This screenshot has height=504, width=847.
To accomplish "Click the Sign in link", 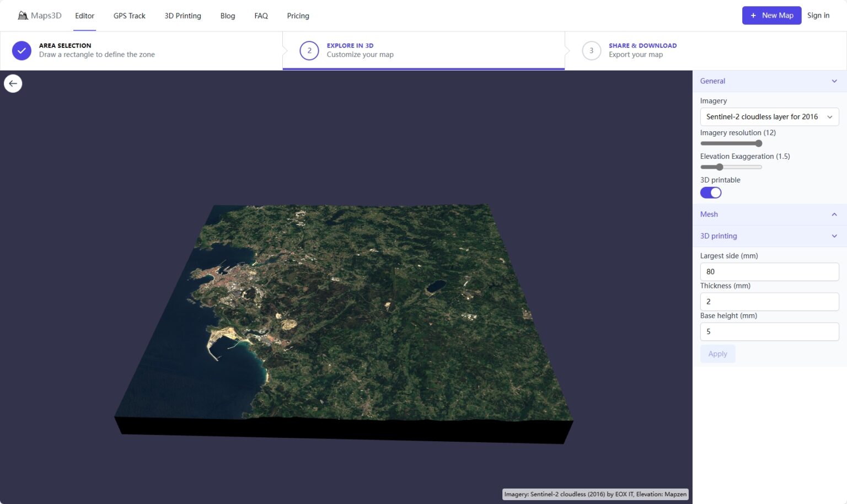I will click(x=818, y=15).
